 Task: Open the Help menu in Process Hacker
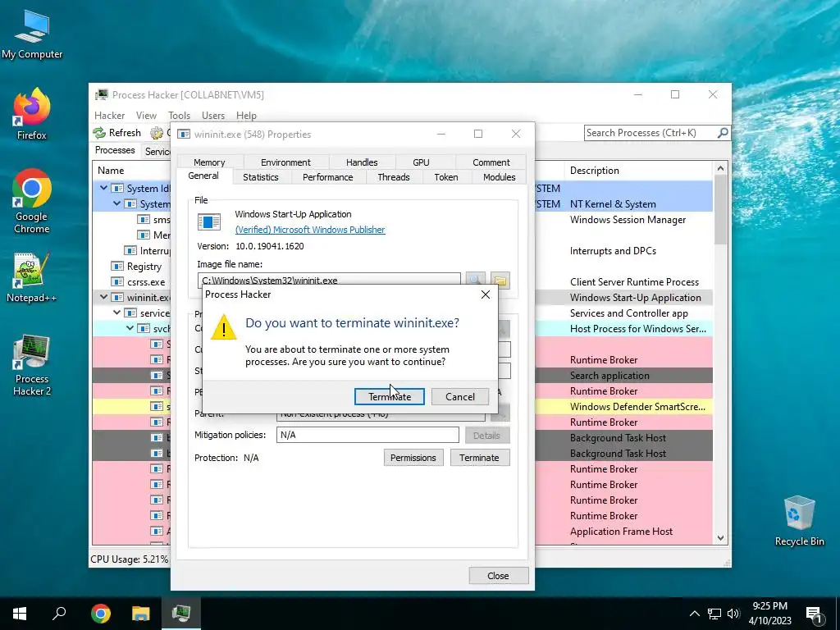(246, 115)
